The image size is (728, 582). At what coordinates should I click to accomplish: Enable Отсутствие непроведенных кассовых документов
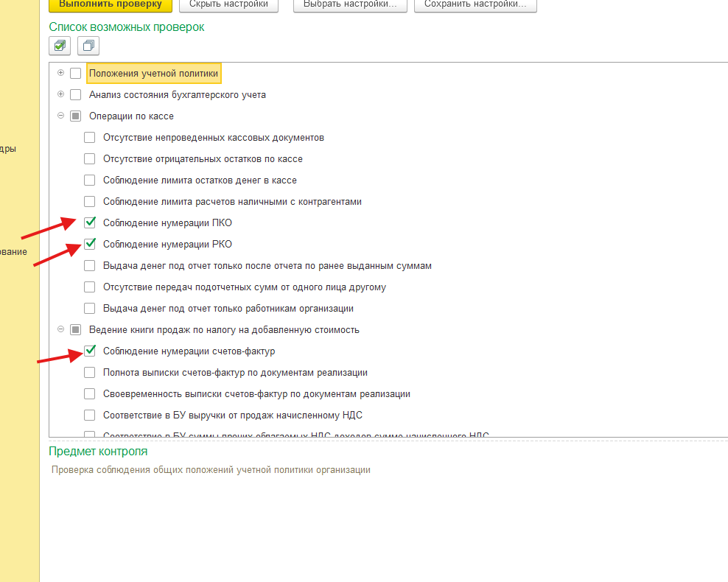coord(90,137)
